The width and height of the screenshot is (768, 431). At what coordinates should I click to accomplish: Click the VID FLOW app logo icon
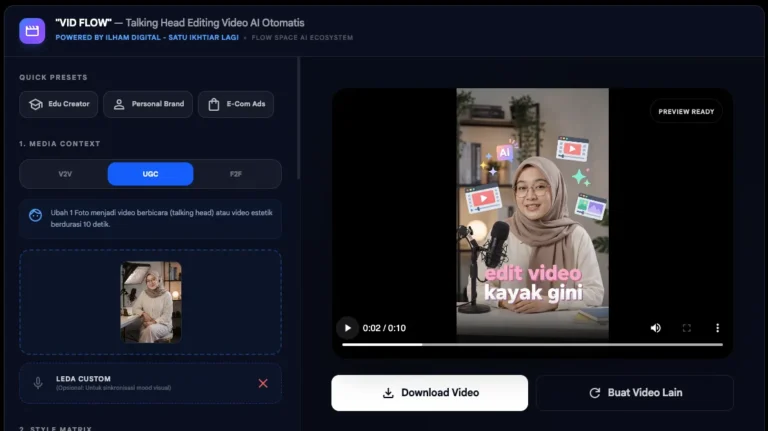(x=32, y=31)
